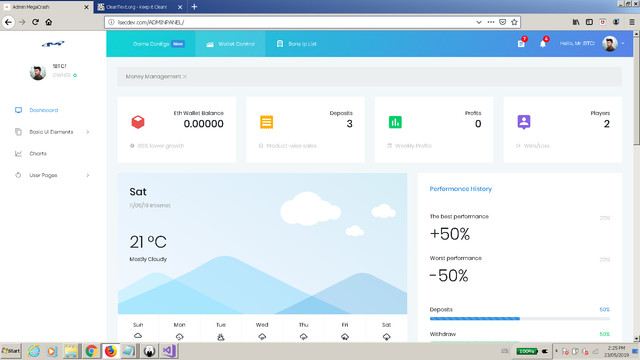Viewport: 640px width, 360px height.
Task: Click the Hello, Mr greeting text
Action: (577, 43)
